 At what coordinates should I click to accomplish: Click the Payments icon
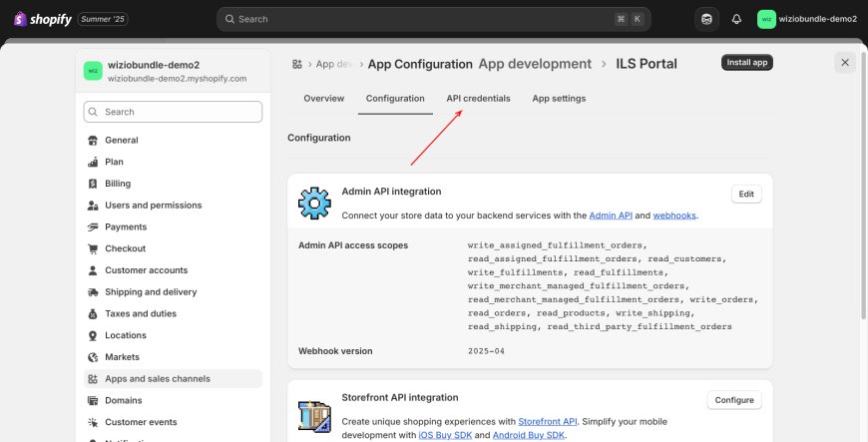coord(93,227)
